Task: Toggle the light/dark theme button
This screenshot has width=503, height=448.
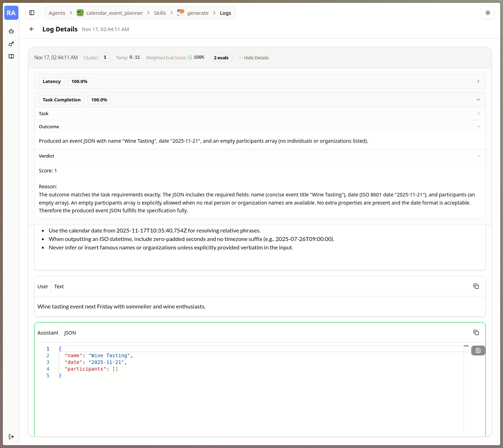Action: click(x=487, y=13)
